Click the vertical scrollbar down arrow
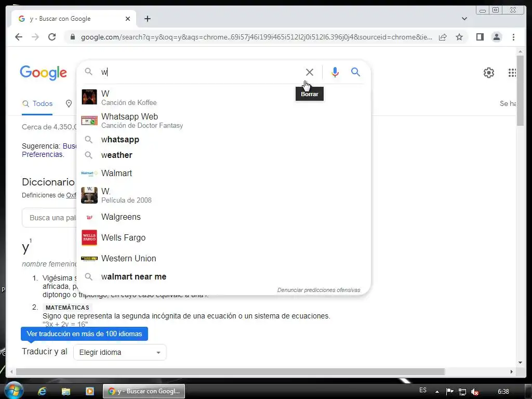Screen dimensions: 532x399 tap(520, 363)
